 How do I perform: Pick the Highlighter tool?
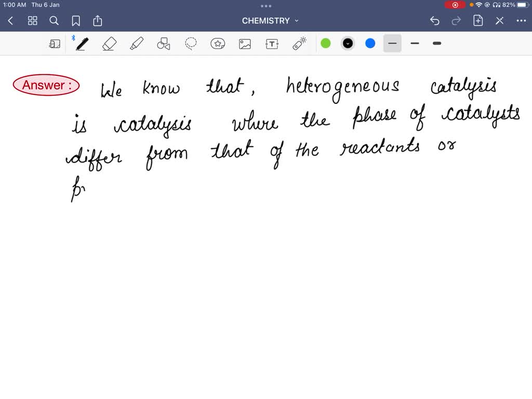136,43
